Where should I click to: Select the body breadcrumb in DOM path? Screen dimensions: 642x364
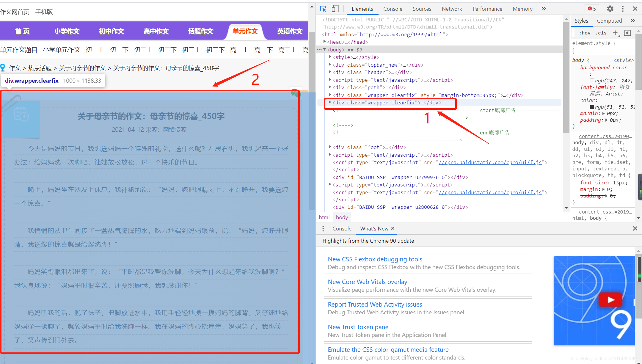pyautogui.click(x=342, y=217)
